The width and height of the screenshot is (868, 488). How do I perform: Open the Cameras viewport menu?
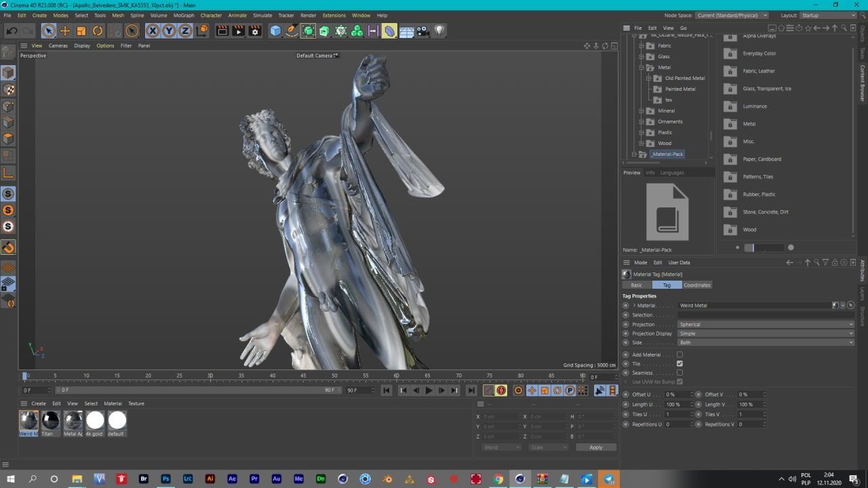click(58, 45)
